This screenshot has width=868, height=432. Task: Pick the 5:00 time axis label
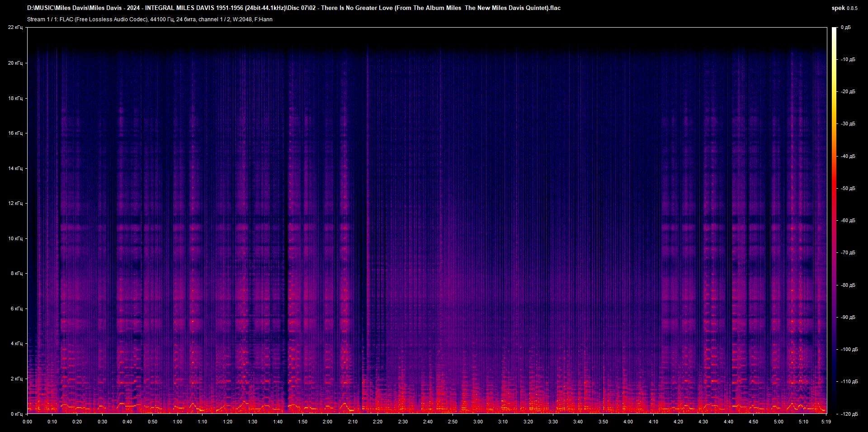pyautogui.click(x=779, y=422)
